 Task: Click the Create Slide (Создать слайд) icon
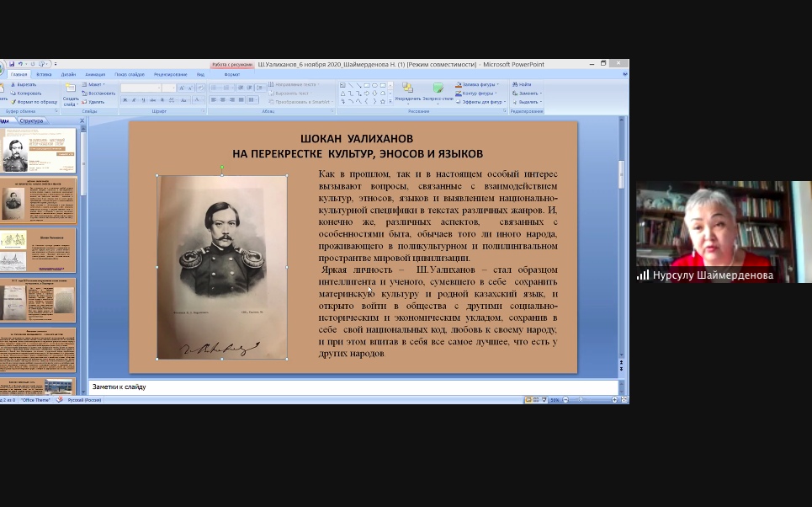pos(71,88)
